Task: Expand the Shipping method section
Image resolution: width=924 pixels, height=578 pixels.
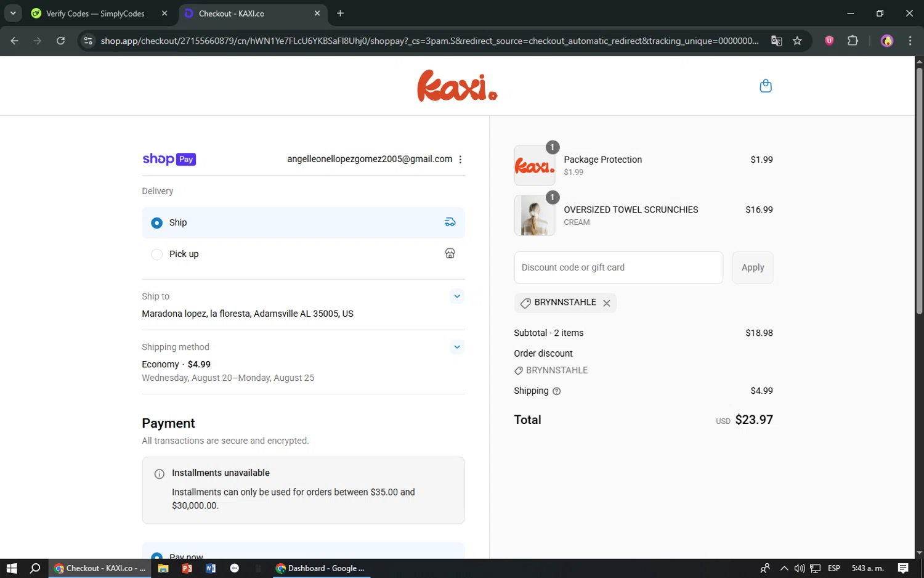Action: coord(457,347)
